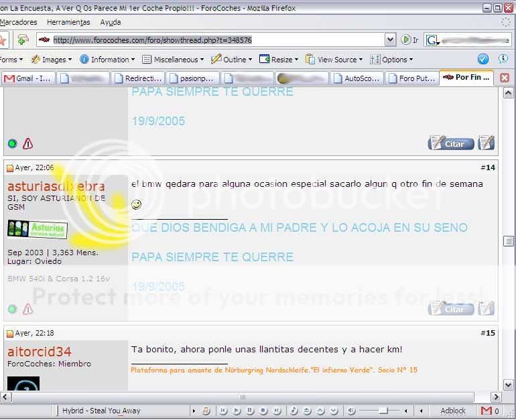Open the Information menu in developer toolbar
The image size is (516, 420).
[x=107, y=60]
